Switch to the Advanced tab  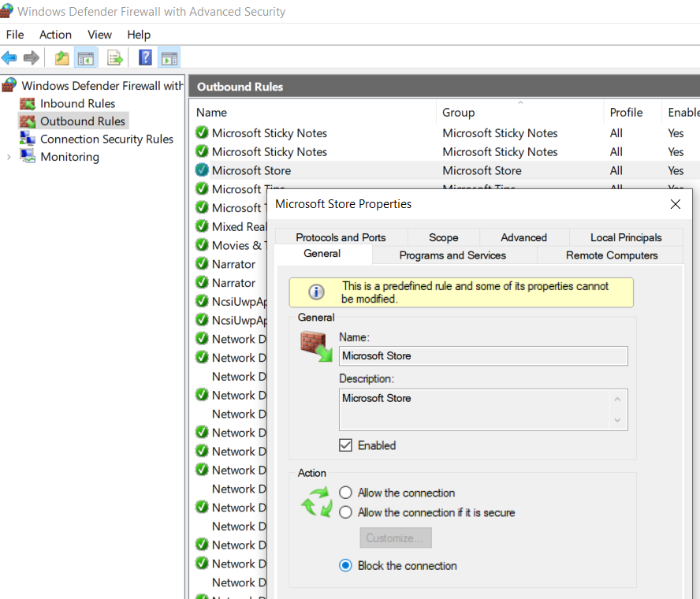click(523, 237)
